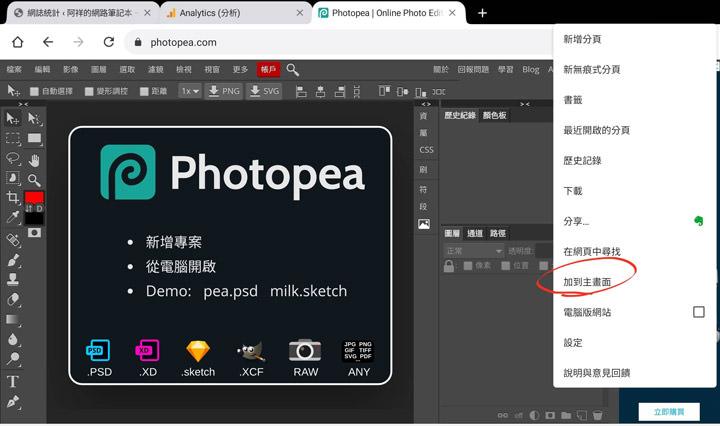Toggle the 自動選擇 checkbox
Image resolution: width=720 pixels, height=426 pixels.
[x=34, y=91]
